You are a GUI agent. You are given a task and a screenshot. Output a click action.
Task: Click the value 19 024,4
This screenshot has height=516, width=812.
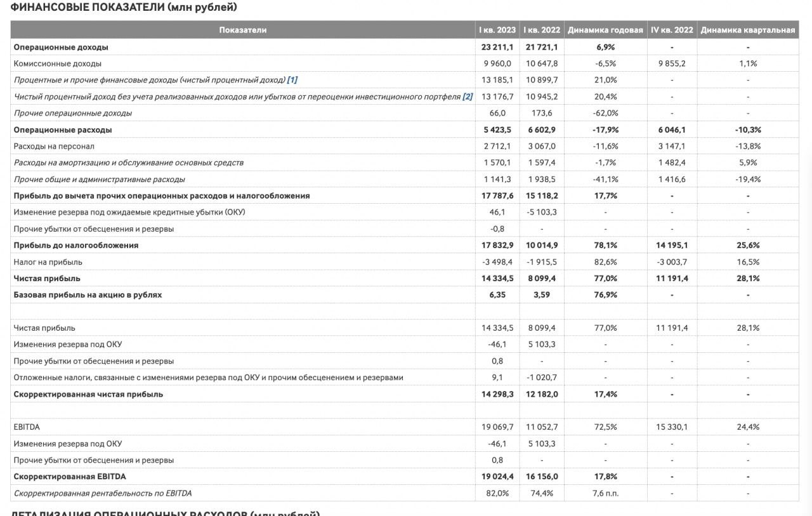[x=498, y=476]
